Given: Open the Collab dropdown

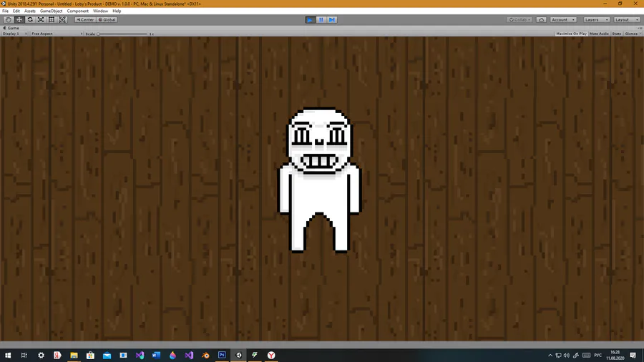Looking at the screenshot, I should pyautogui.click(x=519, y=20).
